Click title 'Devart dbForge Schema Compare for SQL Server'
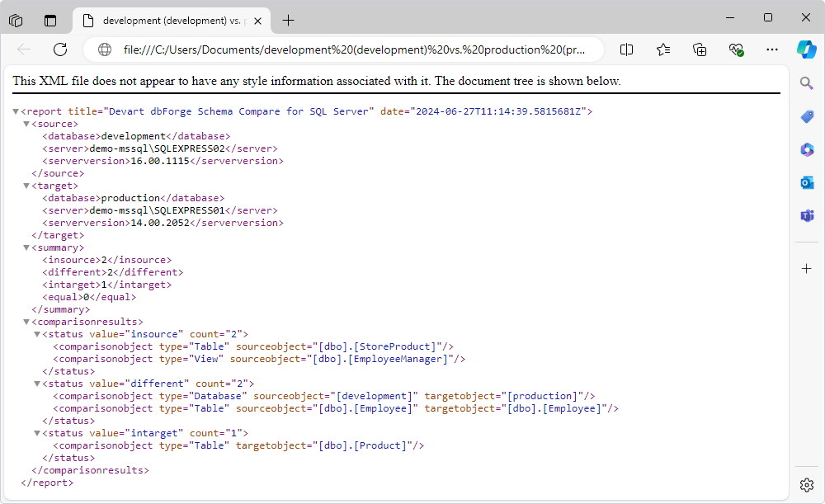This screenshot has height=504, width=825. click(x=239, y=111)
